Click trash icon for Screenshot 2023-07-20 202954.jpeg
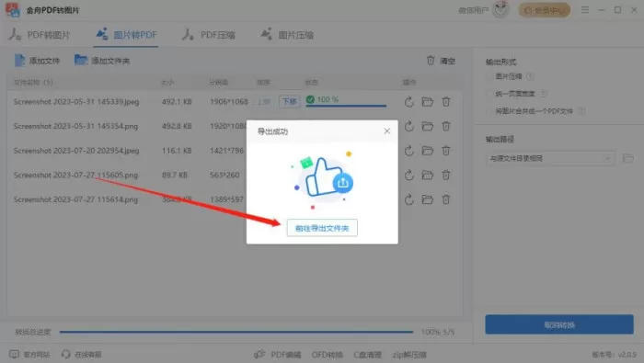Viewport: 644px width, 363px height. tap(446, 151)
